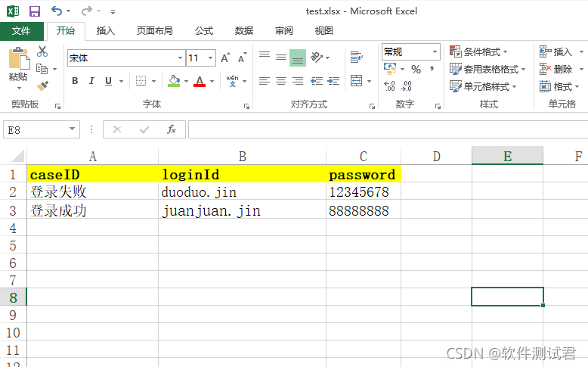Open the 文件 File tab

(x=21, y=31)
